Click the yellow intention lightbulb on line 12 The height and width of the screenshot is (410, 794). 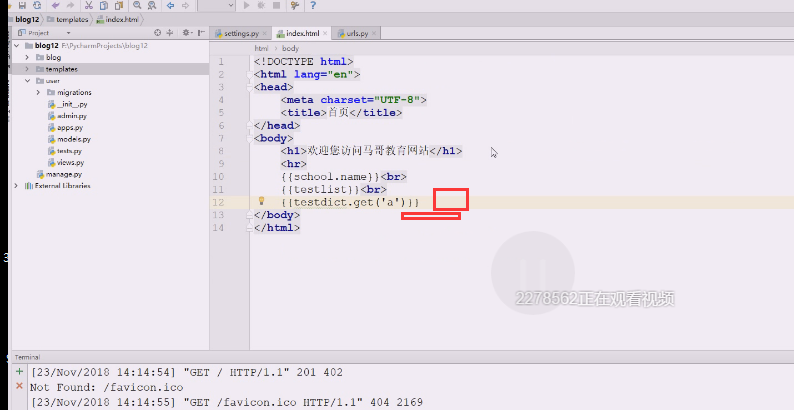261,200
